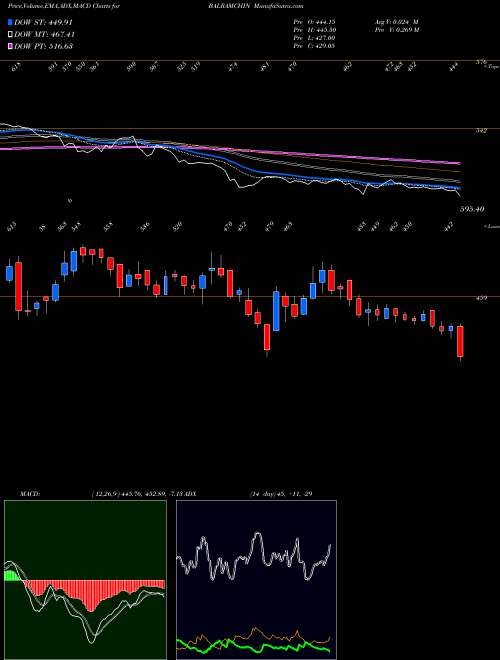The height and width of the screenshot is (660, 500).
Task: Click the previous open value 444.15
Action: coord(326,22)
